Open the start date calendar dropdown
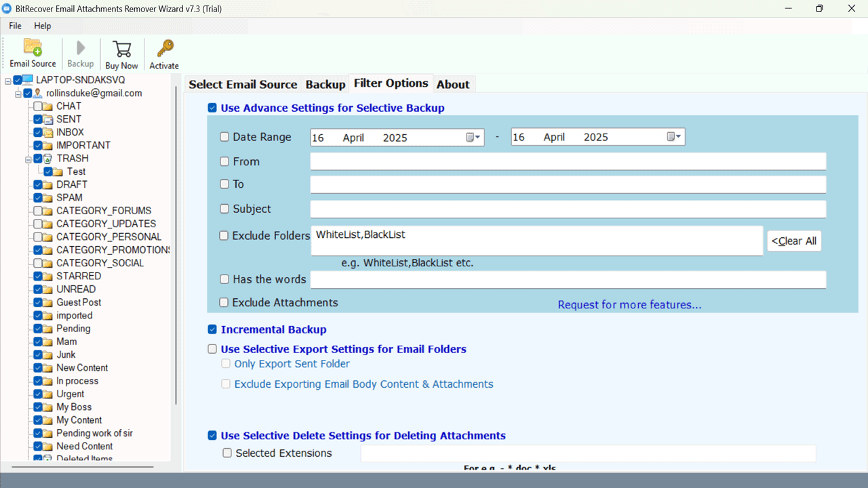 473,137
